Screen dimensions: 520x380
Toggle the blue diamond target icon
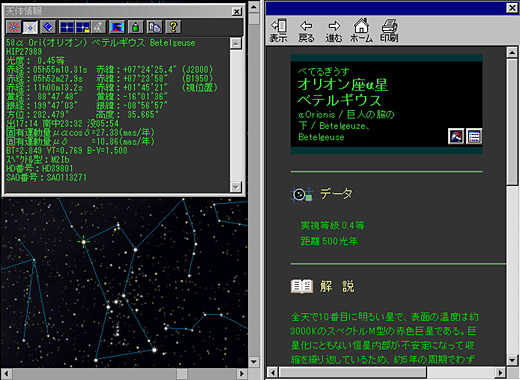(30, 27)
